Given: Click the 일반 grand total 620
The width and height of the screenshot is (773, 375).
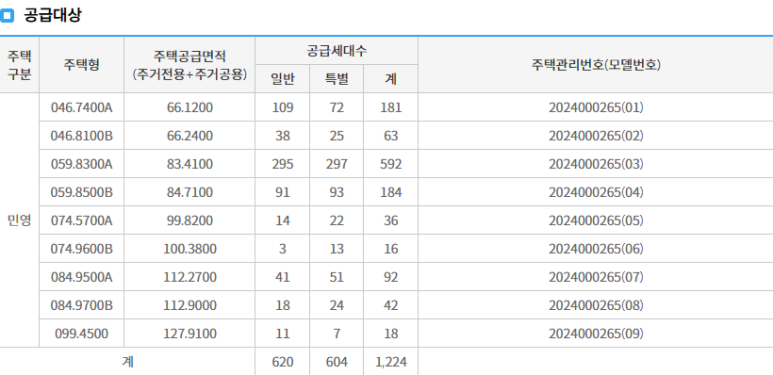Looking at the screenshot, I should coord(282,362).
